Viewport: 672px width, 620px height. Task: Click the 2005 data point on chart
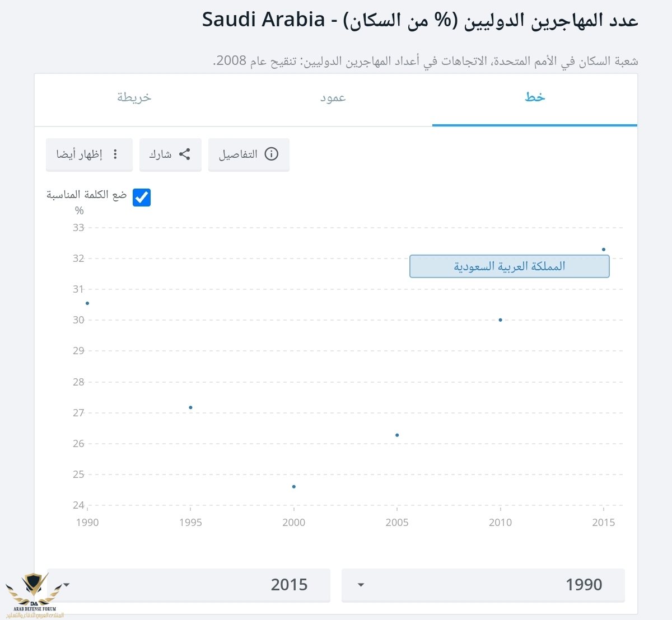[x=397, y=435]
